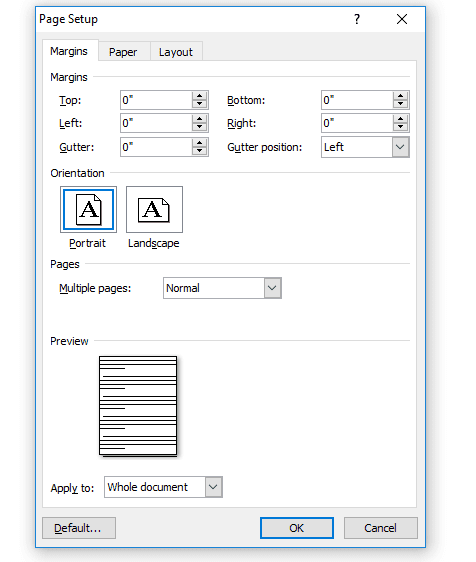Click the page preview thumbnail
This screenshot has height=562, width=476.
138,406
